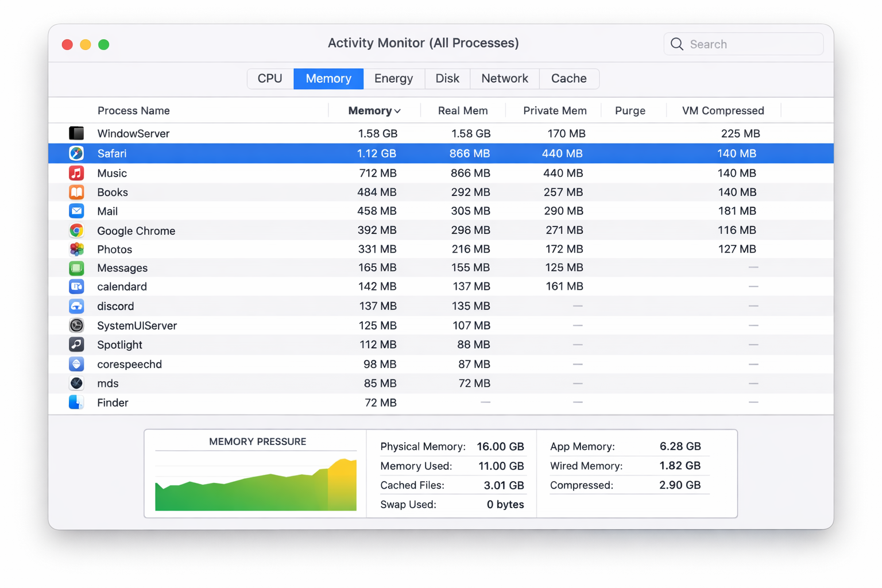The width and height of the screenshot is (882, 588).
Task: Close the Activity Monitor window
Action: (67, 44)
